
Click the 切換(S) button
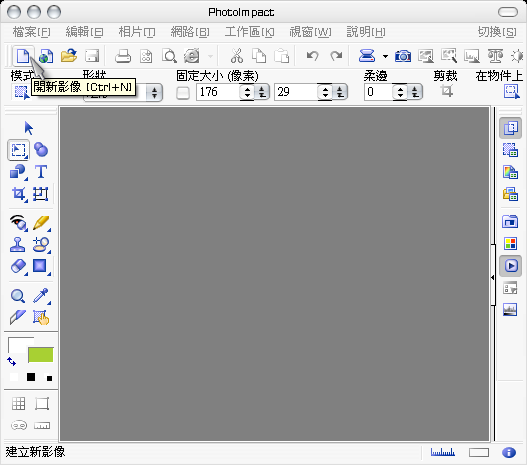[497, 32]
